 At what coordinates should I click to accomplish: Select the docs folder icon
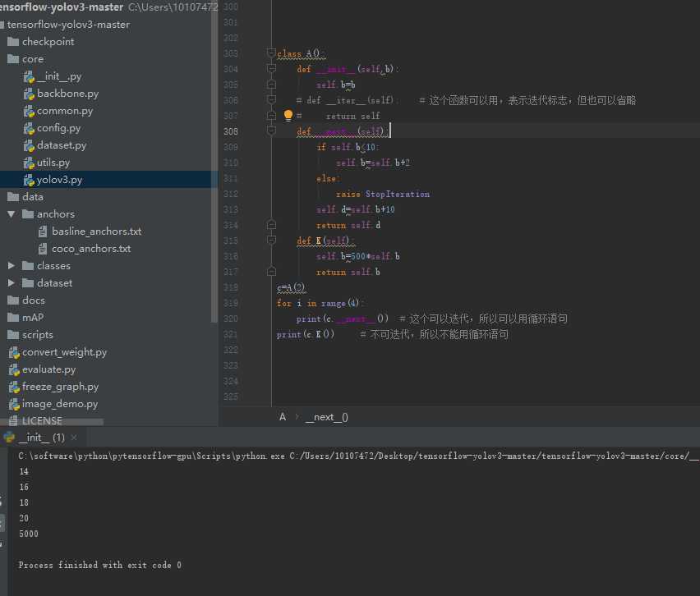click(x=13, y=300)
